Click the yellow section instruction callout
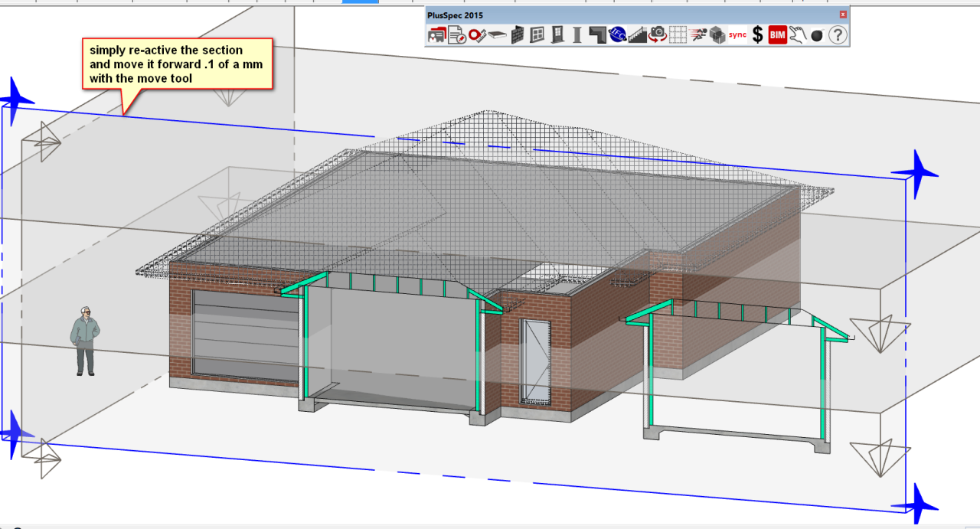 coord(178,64)
